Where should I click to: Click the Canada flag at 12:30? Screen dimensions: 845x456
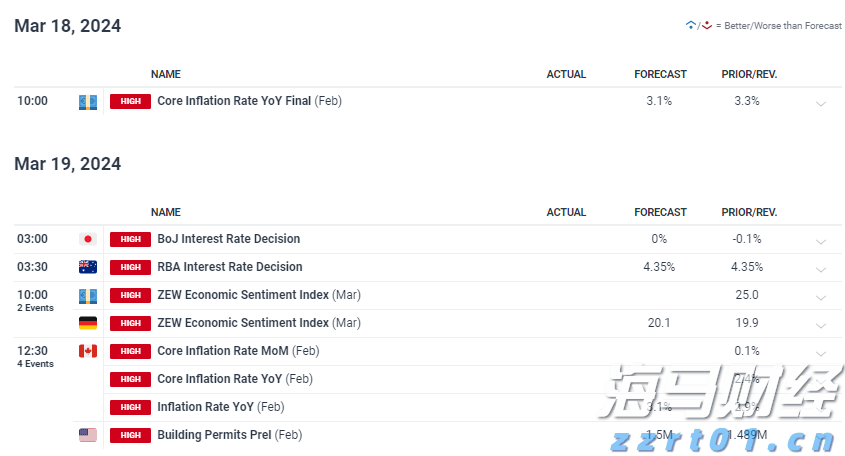coord(88,351)
